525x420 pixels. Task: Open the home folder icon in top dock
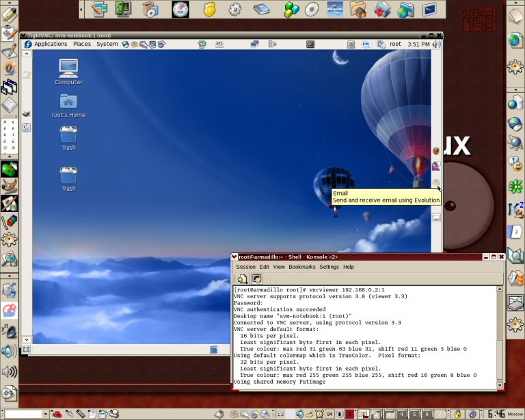click(358, 10)
